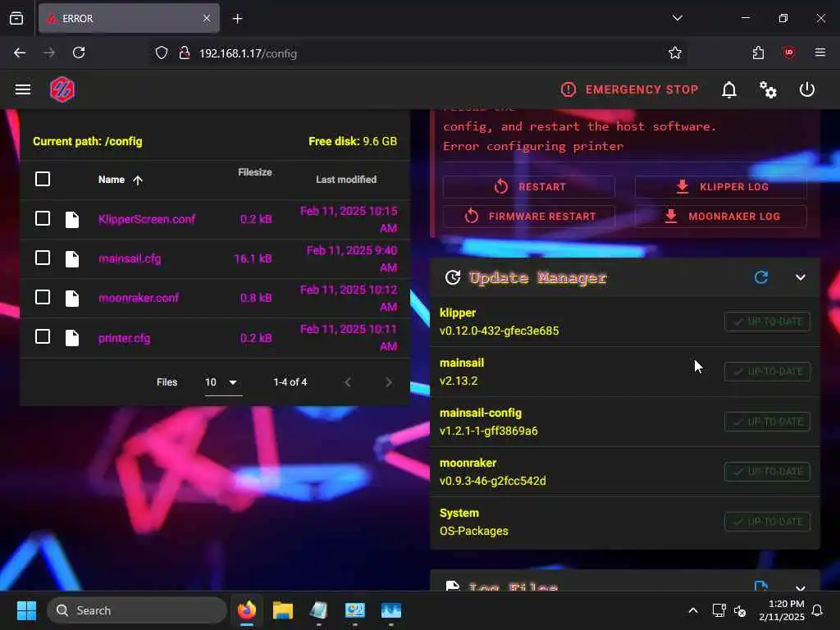
Task: Sort files by Filesize column
Action: [x=254, y=172]
